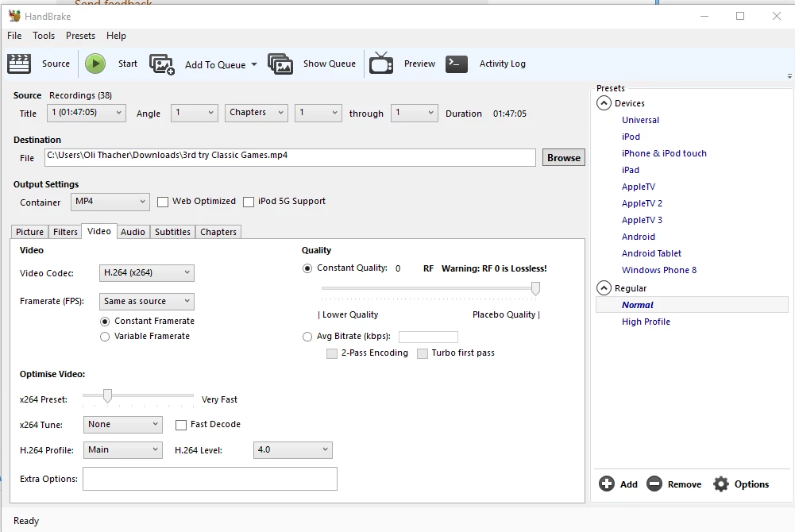Open the Container MP4 dropdown
The image size is (795, 532).
(110, 202)
